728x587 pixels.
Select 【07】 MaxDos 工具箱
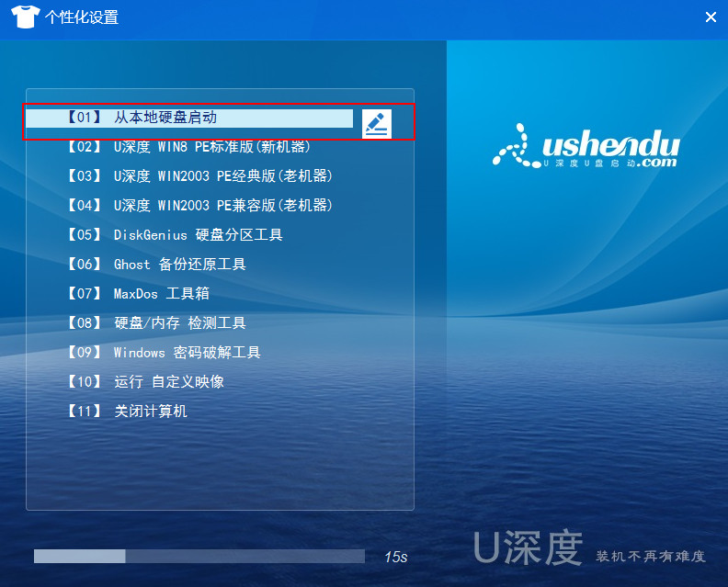(138, 294)
